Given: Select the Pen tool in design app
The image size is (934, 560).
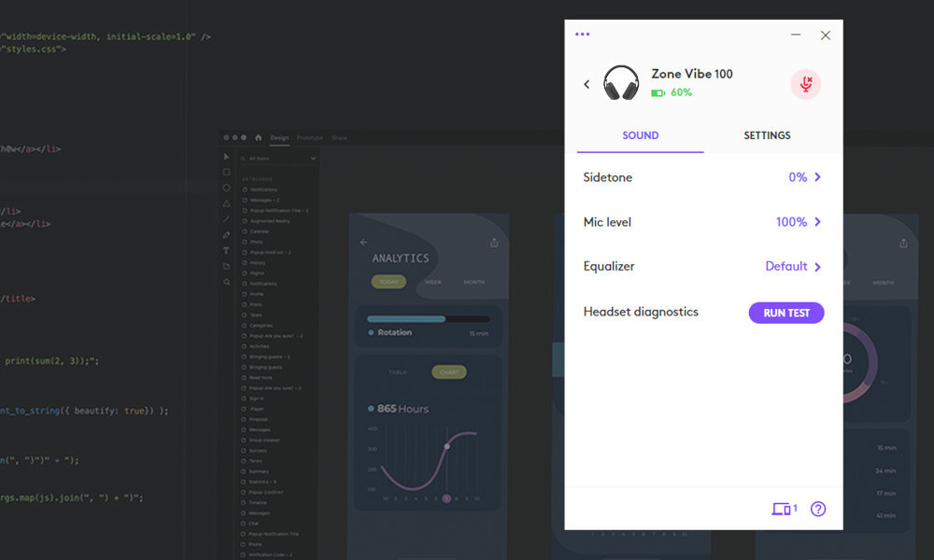Looking at the screenshot, I should click(x=226, y=235).
